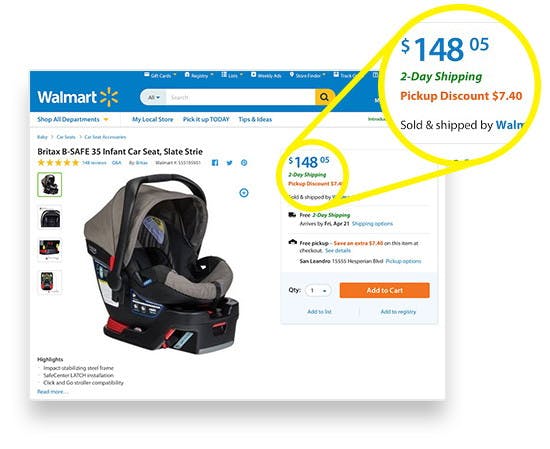Click the Gift Cards icon link
Image resolution: width=550 pixels, height=449 pixels.
pos(147,75)
